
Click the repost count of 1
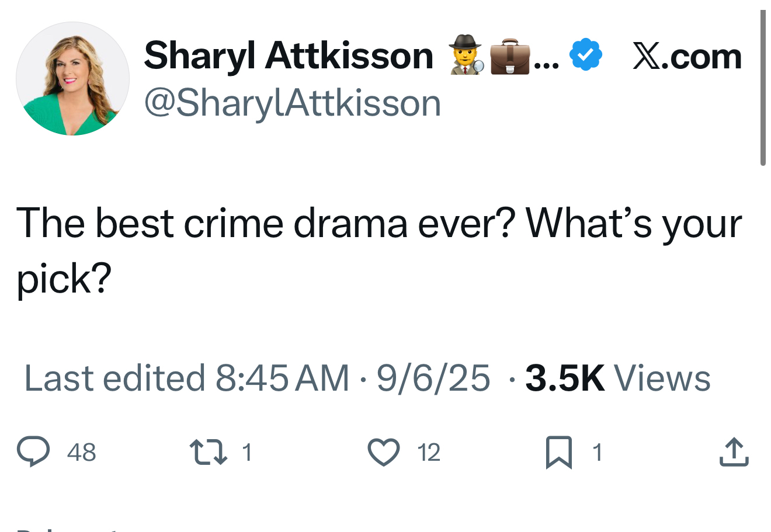click(246, 453)
